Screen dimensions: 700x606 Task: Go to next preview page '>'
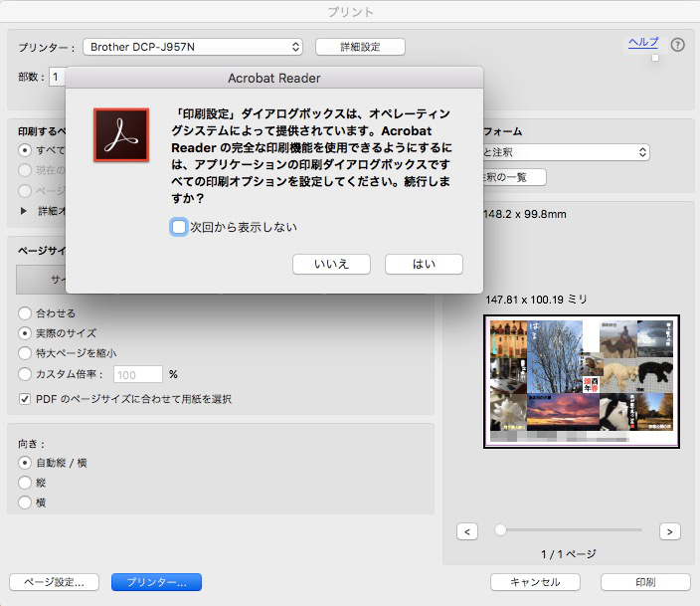(x=669, y=531)
